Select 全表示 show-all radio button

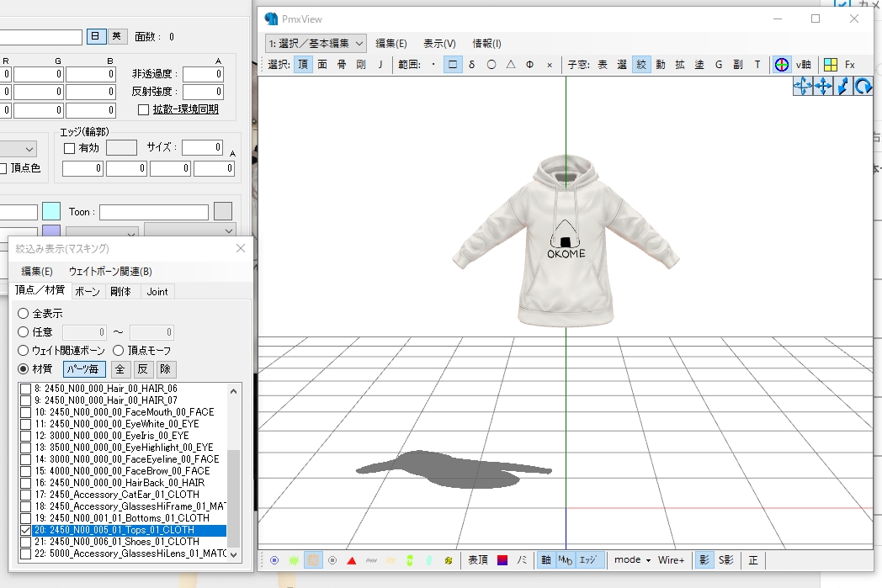pyautogui.click(x=23, y=313)
